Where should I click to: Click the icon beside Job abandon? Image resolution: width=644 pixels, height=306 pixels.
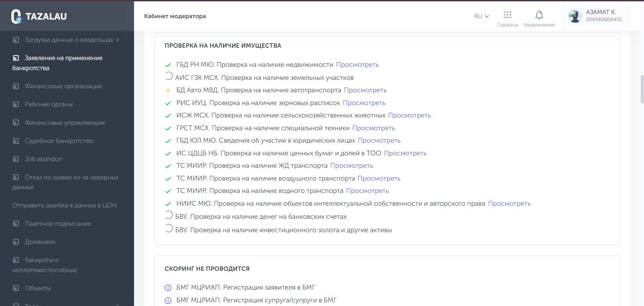(x=16, y=159)
